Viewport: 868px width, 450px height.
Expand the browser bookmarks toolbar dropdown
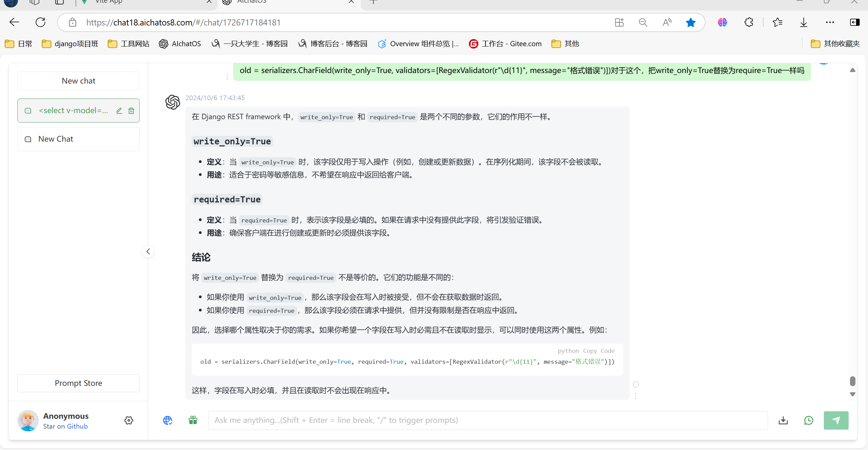[835, 43]
